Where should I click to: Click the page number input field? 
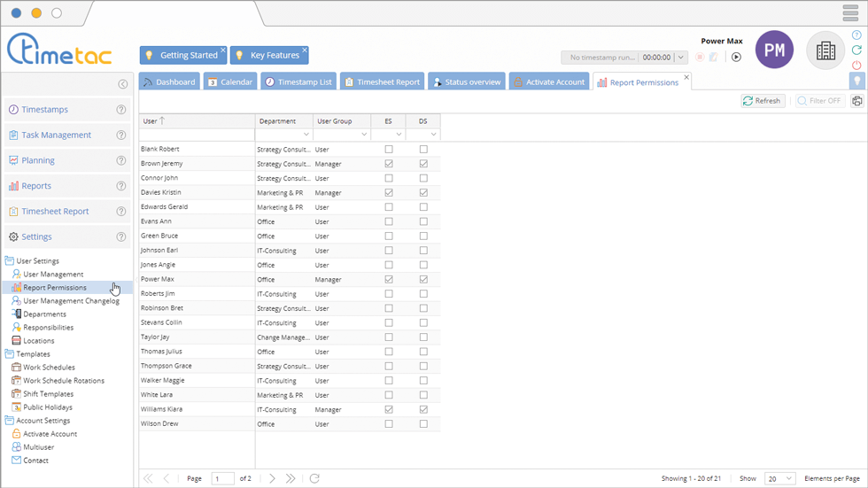223,478
